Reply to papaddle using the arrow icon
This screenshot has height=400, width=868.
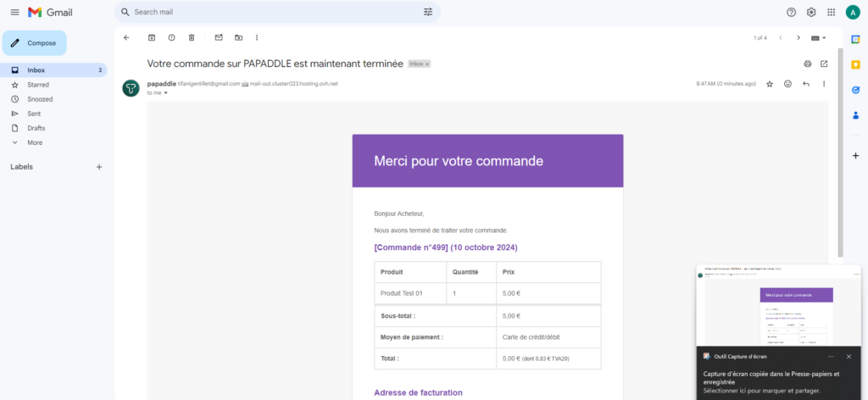805,84
